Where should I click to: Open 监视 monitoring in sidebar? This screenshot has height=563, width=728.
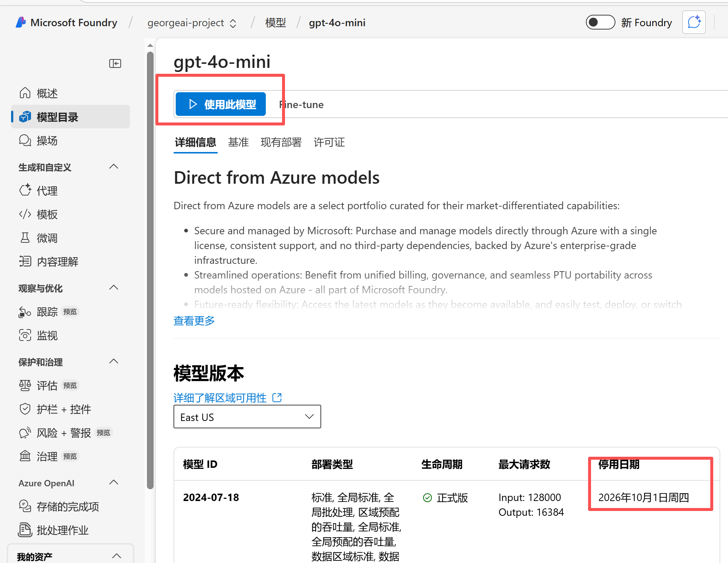click(x=47, y=335)
